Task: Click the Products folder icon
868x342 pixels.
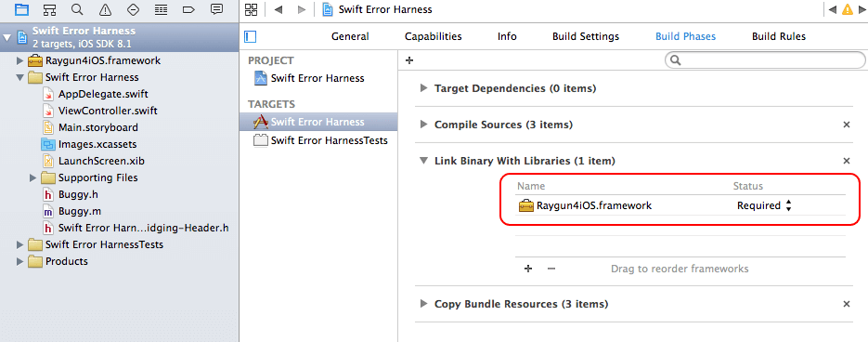Action: (35, 261)
